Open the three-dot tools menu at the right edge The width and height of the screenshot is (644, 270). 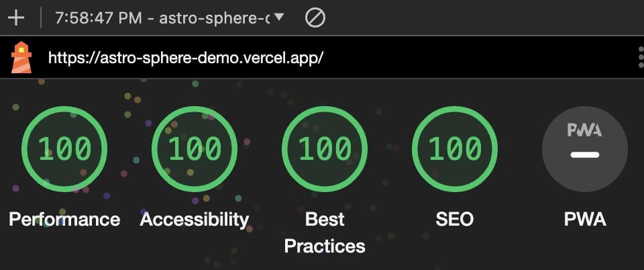tap(641, 57)
